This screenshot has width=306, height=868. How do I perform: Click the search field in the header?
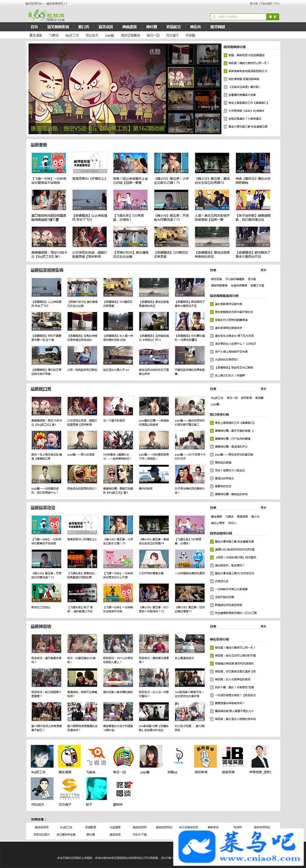pyautogui.click(x=238, y=17)
